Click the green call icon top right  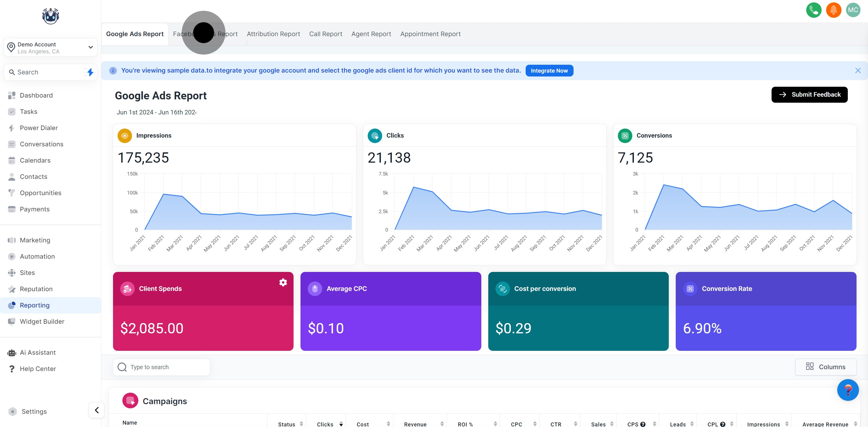(x=814, y=10)
